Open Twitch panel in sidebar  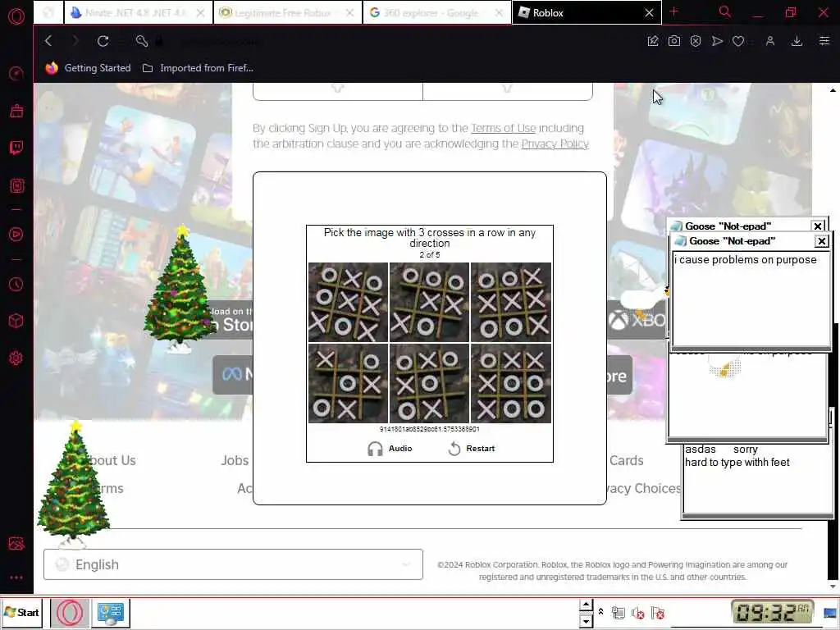(16, 148)
